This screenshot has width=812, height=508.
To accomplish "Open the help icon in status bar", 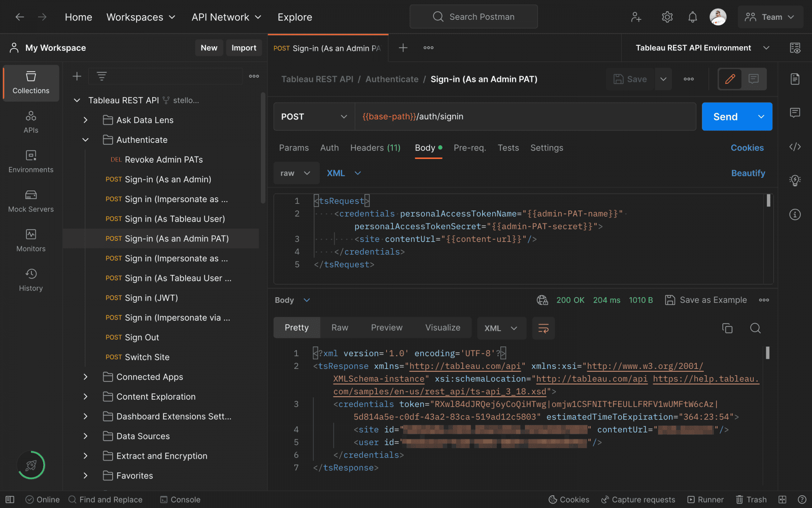I will pyautogui.click(x=802, y=500).
